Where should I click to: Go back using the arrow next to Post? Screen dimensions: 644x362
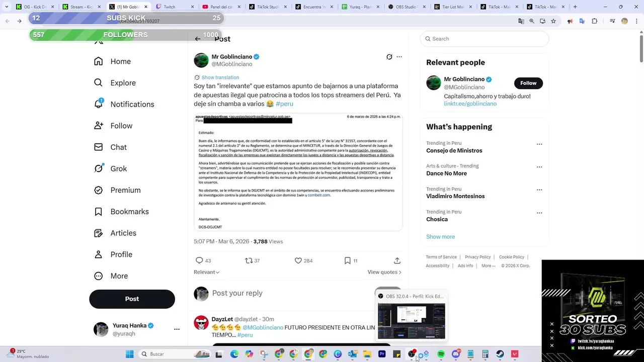point(198,39)
